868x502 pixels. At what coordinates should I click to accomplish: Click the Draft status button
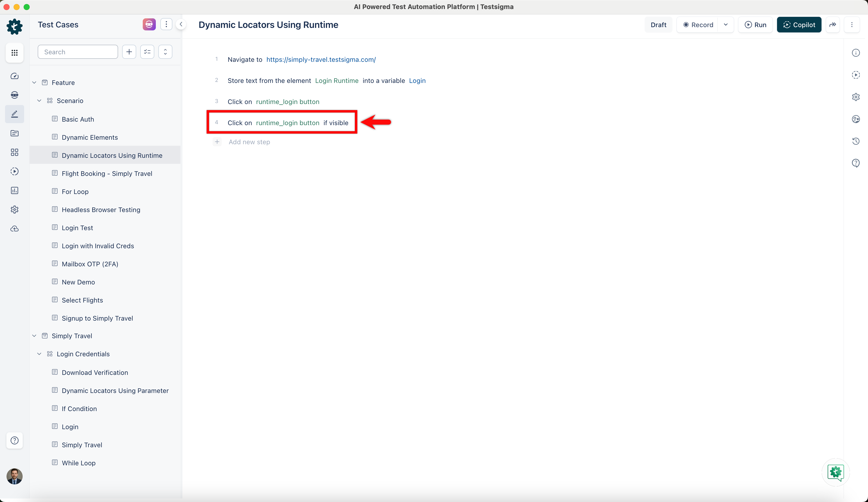658,25
